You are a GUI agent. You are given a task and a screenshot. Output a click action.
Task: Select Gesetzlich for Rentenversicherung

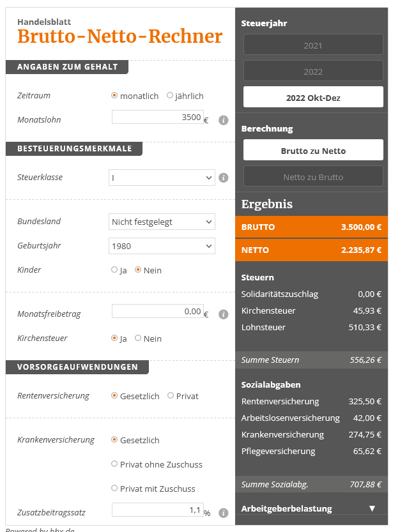[x=114, y=395]
